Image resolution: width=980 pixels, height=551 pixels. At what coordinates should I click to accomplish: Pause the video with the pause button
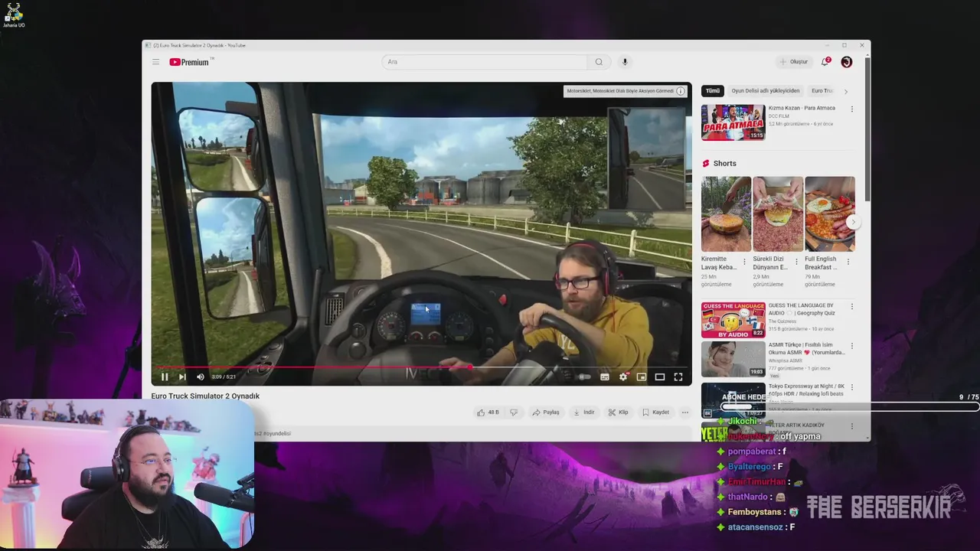click(164, 377)
